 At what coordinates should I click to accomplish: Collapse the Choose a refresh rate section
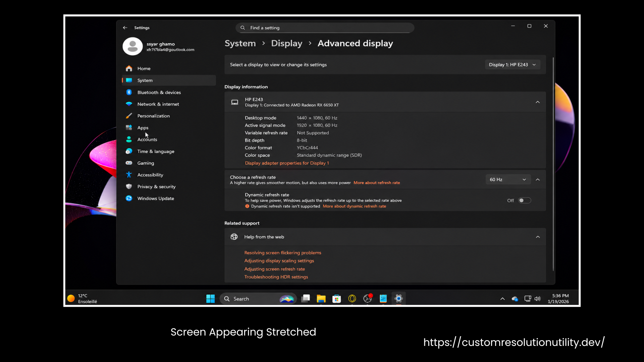(538, 180)
